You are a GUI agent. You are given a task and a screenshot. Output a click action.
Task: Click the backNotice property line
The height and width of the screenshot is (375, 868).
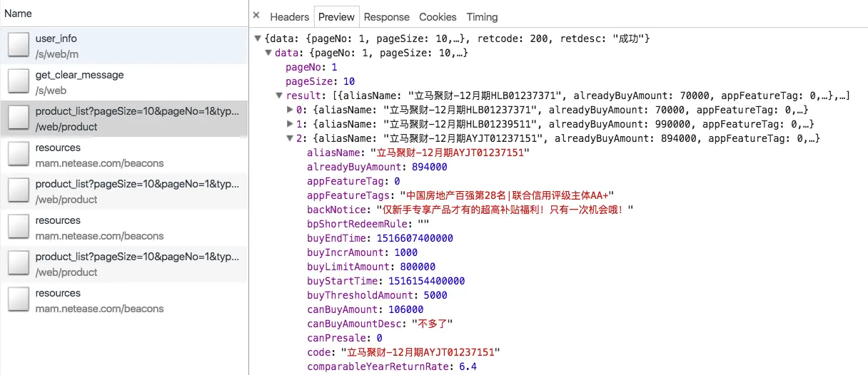[x=470, y=210]
